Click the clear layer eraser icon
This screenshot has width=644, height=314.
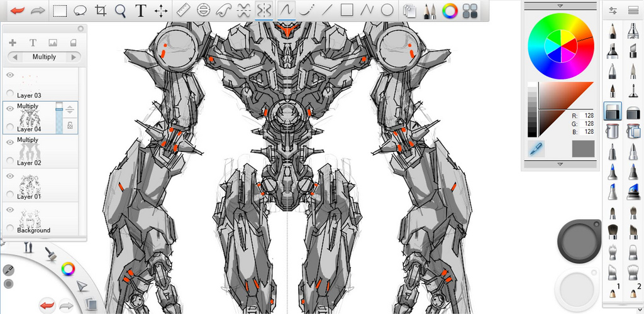tap(74, 43)
